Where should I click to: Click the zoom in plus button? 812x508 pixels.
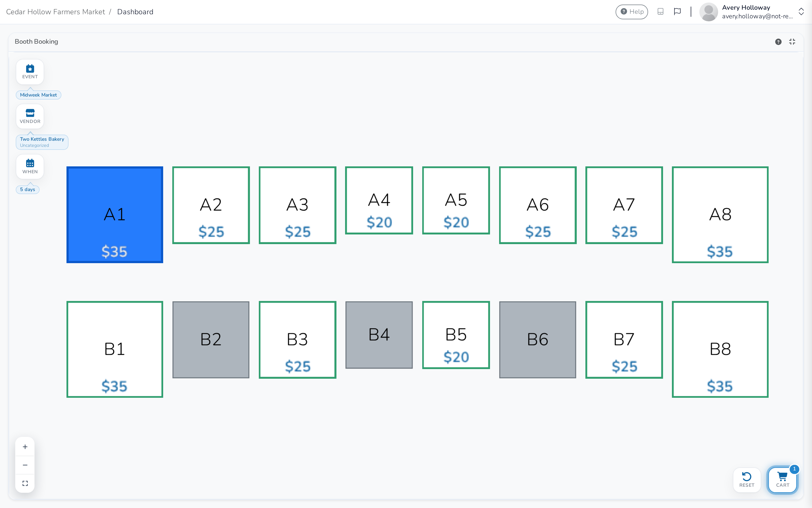[x=25, y=447]
